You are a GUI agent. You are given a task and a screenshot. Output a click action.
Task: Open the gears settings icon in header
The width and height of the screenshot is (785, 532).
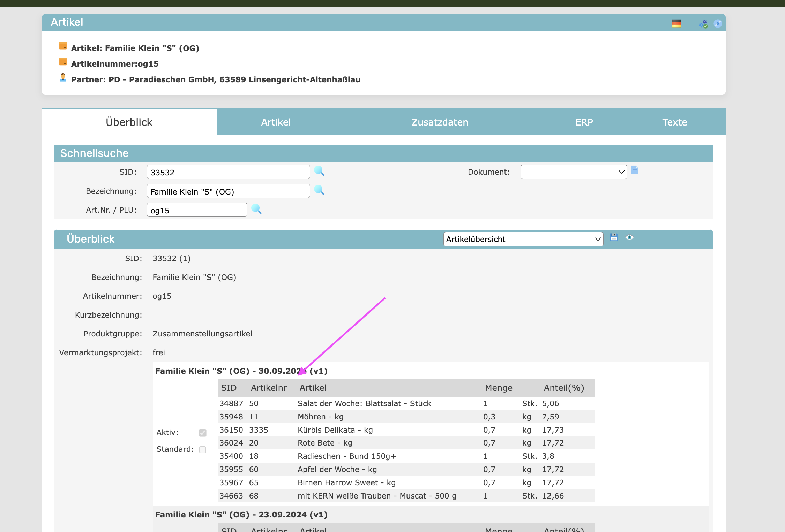coord(703,24)
